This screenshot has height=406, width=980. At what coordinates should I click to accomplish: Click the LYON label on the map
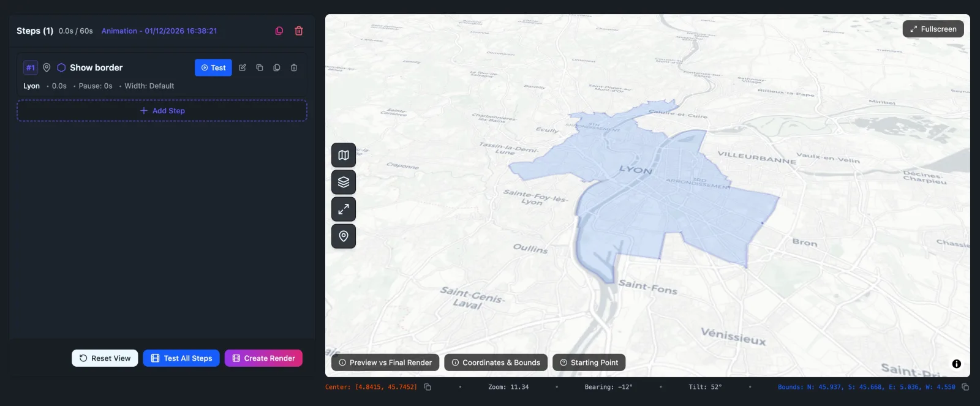(x=636, y=170)
